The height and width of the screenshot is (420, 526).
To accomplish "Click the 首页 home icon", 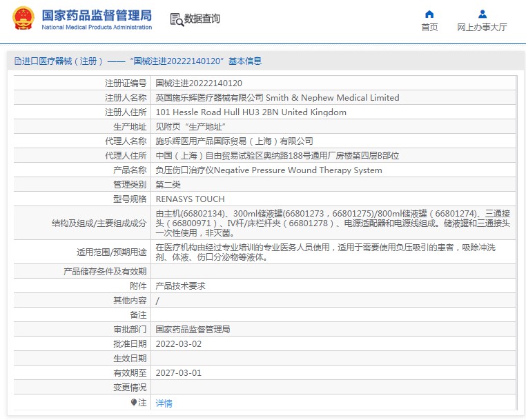I will pos(429,14).
